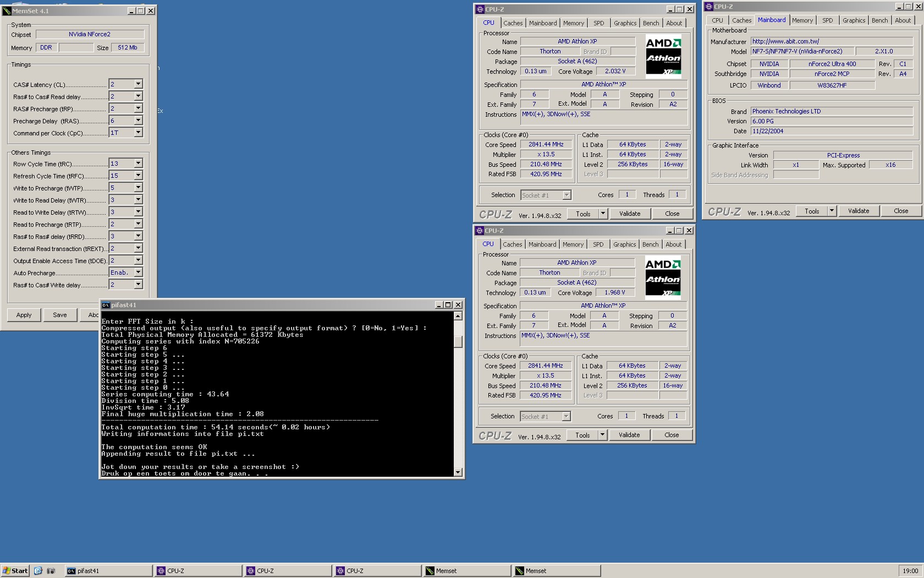Expand CAS# Latency (CL) dropdown
This screenshot has width=924, height=578.
(138, 84)
